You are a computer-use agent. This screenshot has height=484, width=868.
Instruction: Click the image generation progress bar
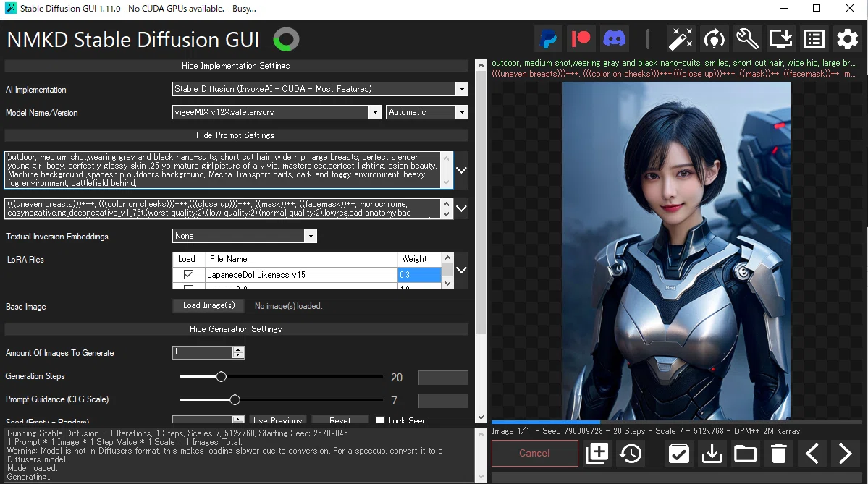676,422
